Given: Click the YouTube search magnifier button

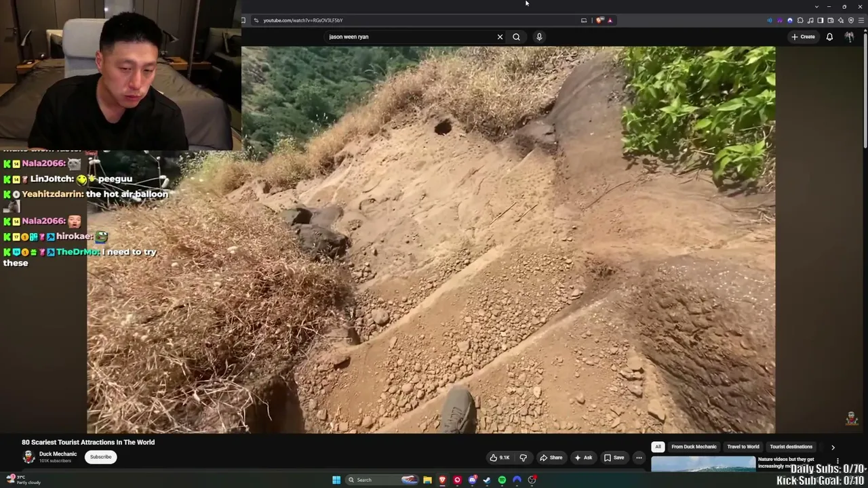Looking at the screenshot, I should tap(516, 37).
